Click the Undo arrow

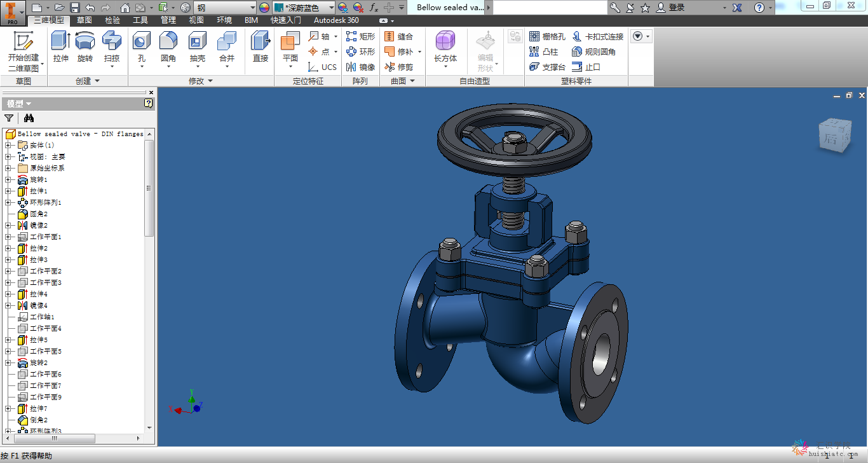pos(90,8)
